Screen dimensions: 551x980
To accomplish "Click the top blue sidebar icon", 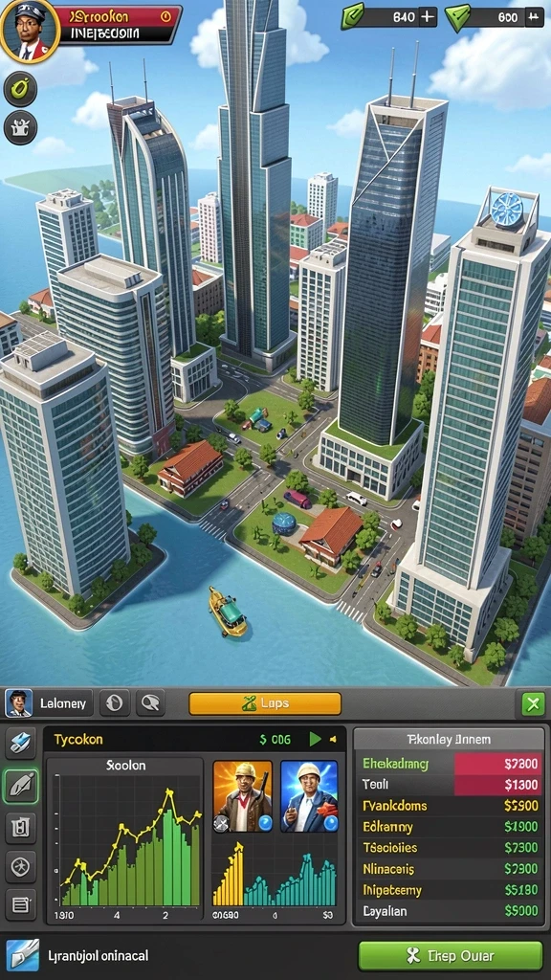I will click(x=21, y=743).
